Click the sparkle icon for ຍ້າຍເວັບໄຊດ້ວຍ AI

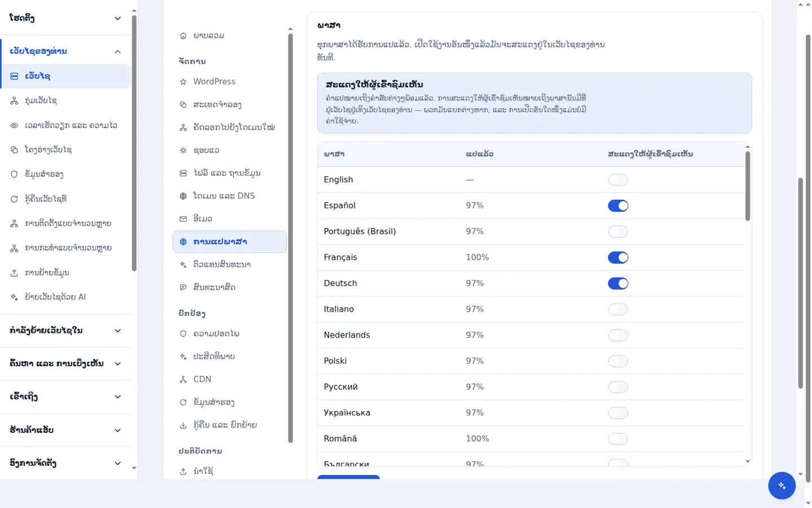14,297
